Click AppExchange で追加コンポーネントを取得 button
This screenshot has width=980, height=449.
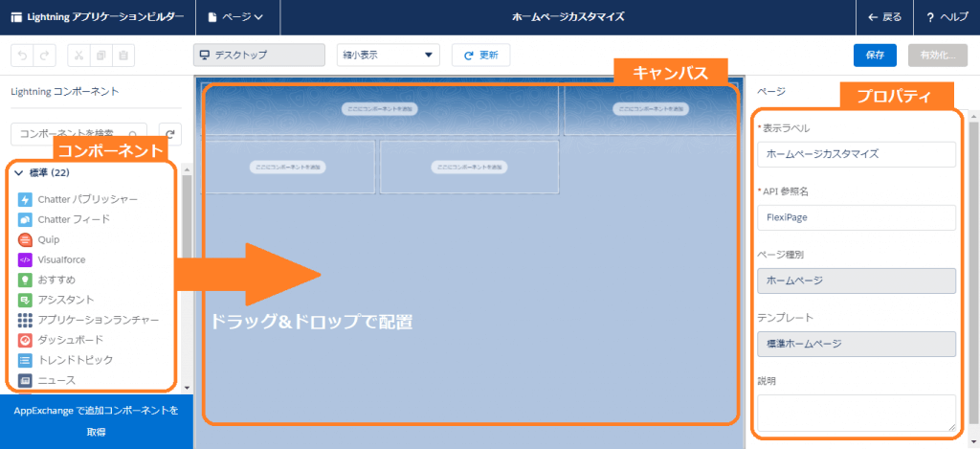pyautogui.click(x=97, y=421)
